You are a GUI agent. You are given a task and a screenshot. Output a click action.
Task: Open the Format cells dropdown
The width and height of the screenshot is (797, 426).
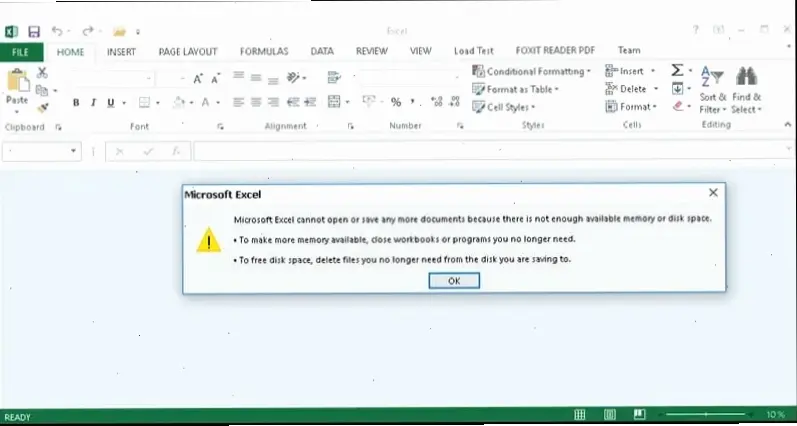pos(631,107)
